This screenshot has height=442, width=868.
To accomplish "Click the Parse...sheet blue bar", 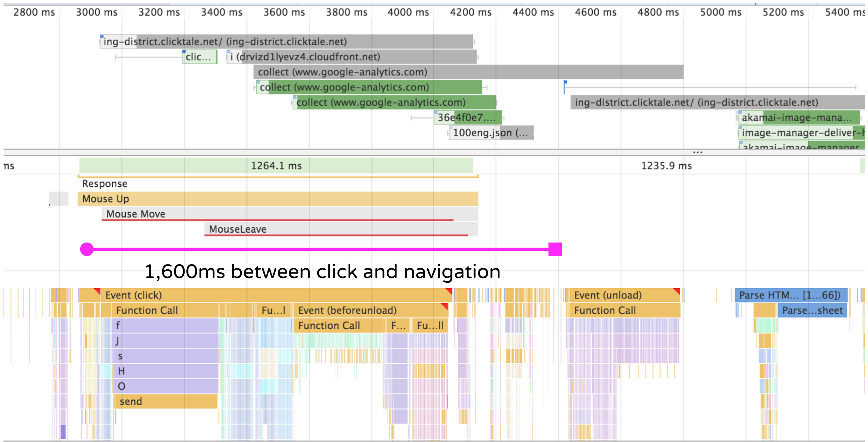I will coord(812,310).
